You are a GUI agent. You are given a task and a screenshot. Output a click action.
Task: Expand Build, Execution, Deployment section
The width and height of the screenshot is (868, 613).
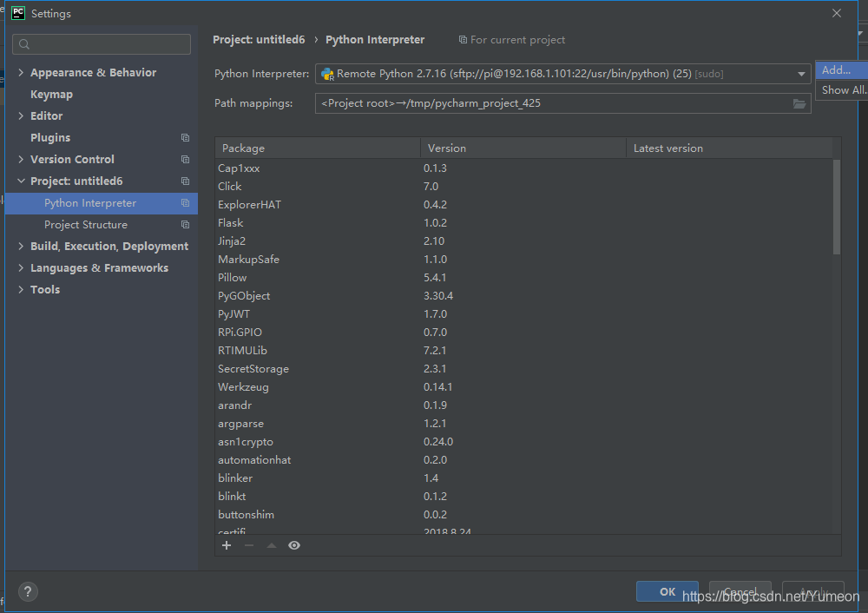[21, 247]
